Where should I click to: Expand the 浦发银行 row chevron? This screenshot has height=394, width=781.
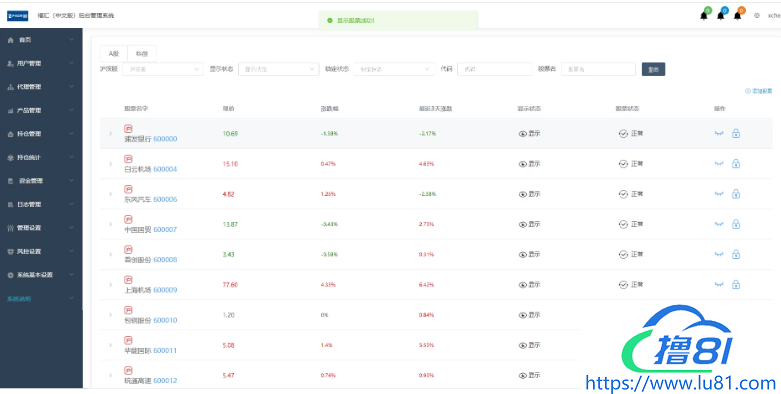coord(111,133)
